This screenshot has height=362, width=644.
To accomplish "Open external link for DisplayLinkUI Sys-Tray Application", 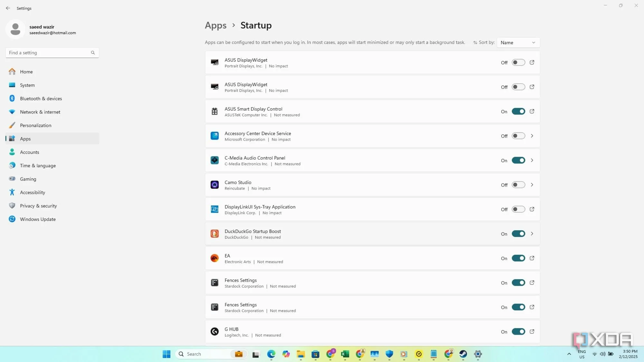I will point(532,209).
